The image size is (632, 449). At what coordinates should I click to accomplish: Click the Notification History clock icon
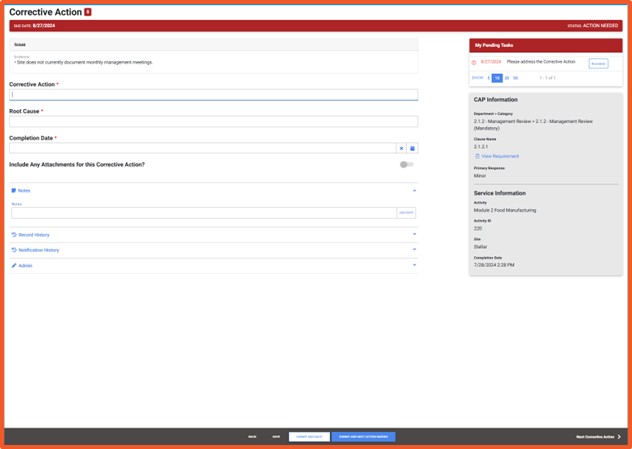(x=14, y=250)
